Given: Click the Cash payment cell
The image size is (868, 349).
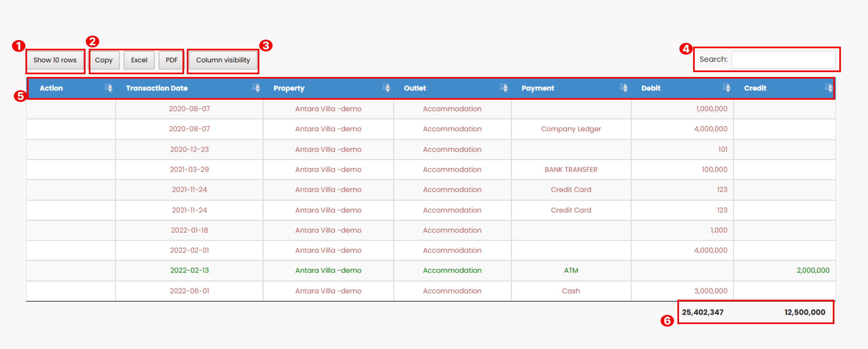Looking at the screenshot, I should pyautogui.click(x=571, y=291).
